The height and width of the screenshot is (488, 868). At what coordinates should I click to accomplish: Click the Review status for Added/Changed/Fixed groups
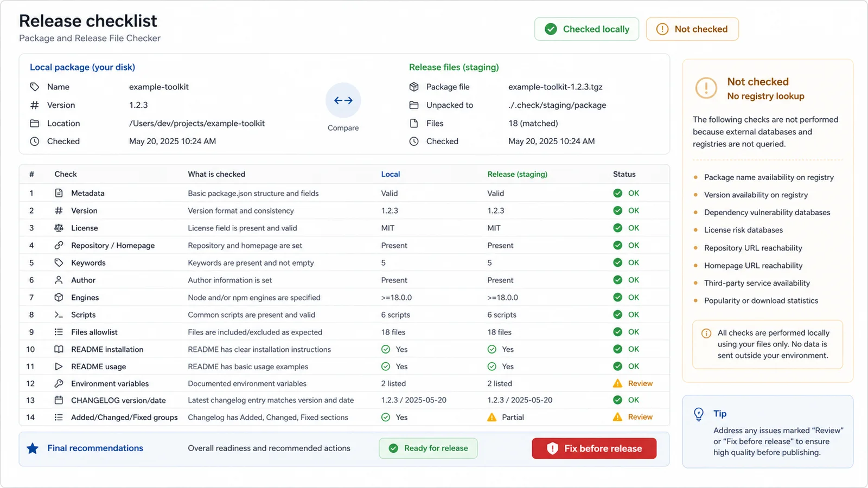[633, 417]
